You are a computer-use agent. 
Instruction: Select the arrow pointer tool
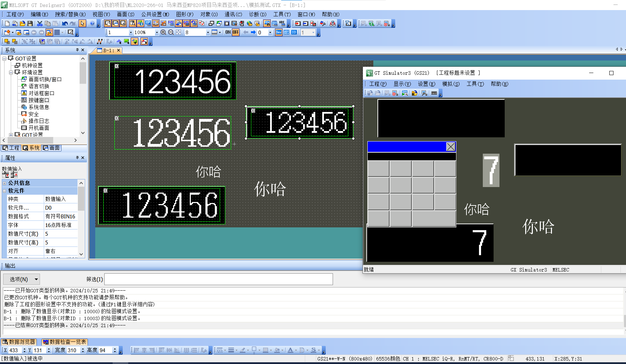(82, 24)
